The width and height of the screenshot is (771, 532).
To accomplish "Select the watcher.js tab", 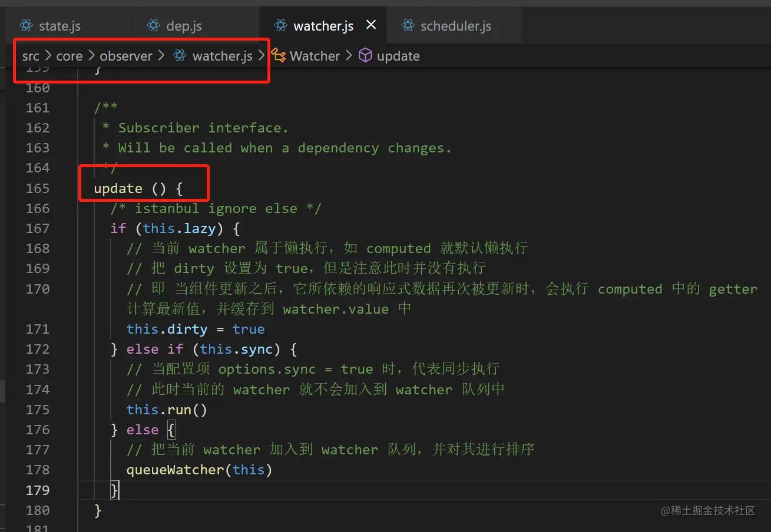I will pos(323,26).
